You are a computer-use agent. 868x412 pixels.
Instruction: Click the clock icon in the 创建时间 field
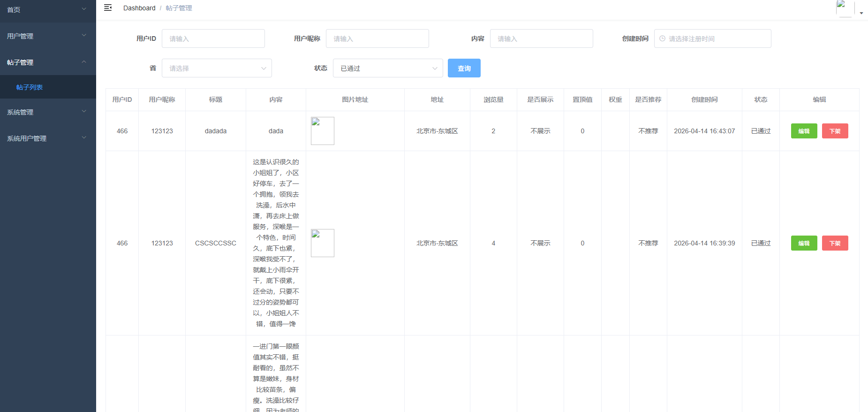point(662,38)
